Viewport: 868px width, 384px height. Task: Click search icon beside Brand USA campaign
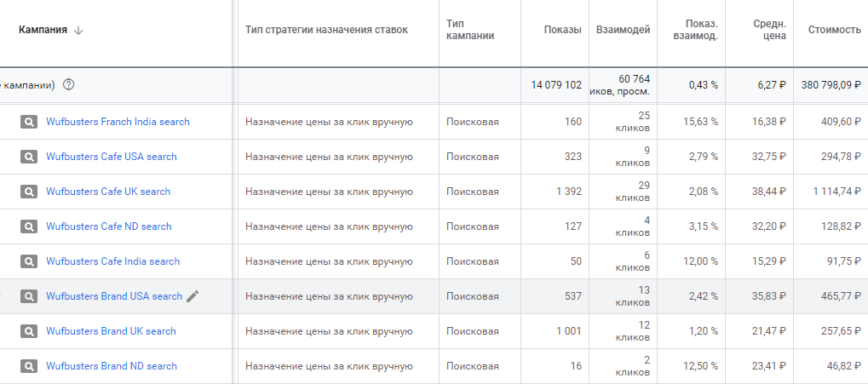tap(30, 296)
